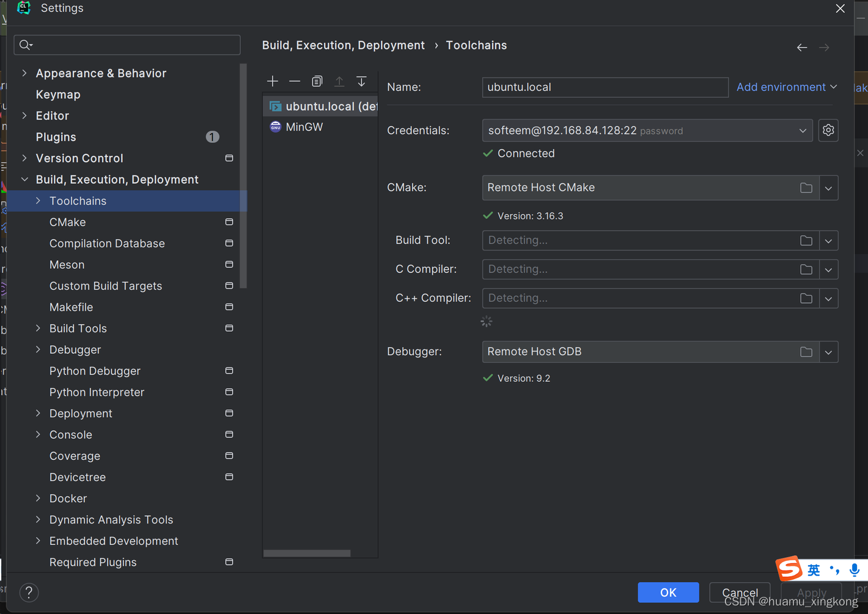Viewport: 868px width, 614px height.
Task: Click Build, Execution, Deployment breadcrumb
Action: (x=343, y=45)
